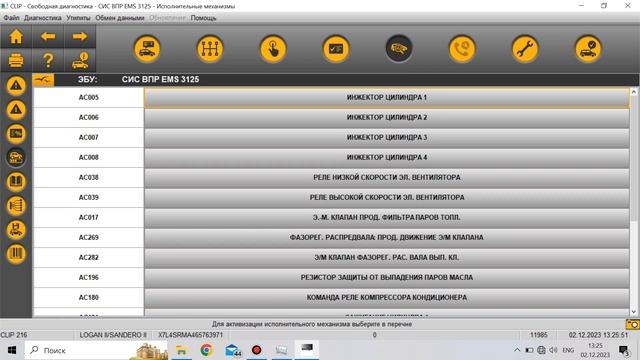Open the Утилиты menu
Screen dimensions: 640x360
[78, 18]
